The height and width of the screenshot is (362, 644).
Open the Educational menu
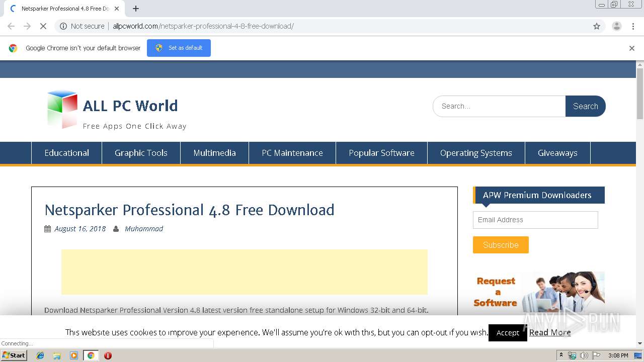[66, 153]
